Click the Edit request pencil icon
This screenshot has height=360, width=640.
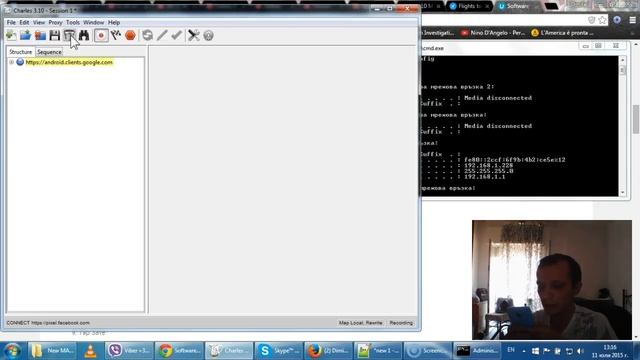click(162, 36)
